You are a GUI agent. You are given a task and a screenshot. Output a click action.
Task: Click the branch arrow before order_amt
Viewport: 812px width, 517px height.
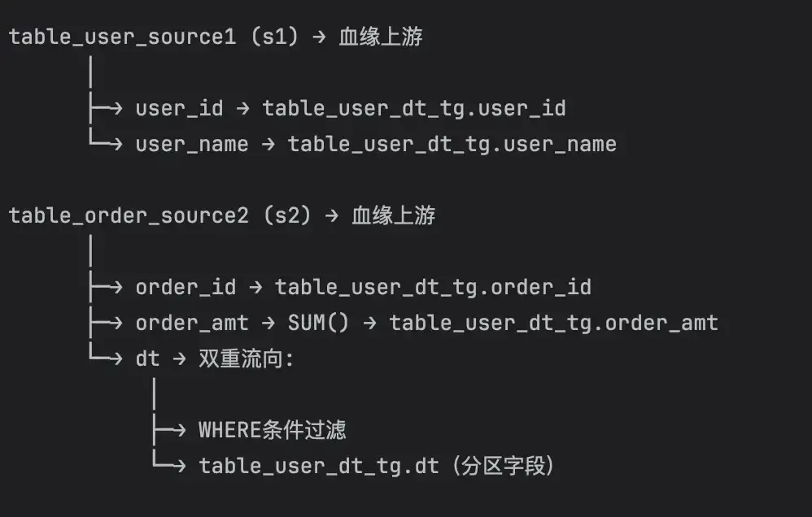click(106, 323)
